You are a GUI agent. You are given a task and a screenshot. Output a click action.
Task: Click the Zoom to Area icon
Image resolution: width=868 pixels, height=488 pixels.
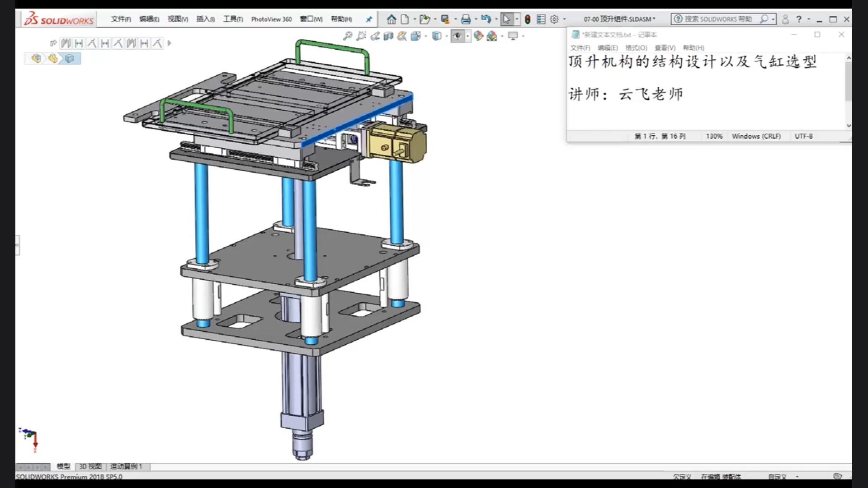[361, 36]
